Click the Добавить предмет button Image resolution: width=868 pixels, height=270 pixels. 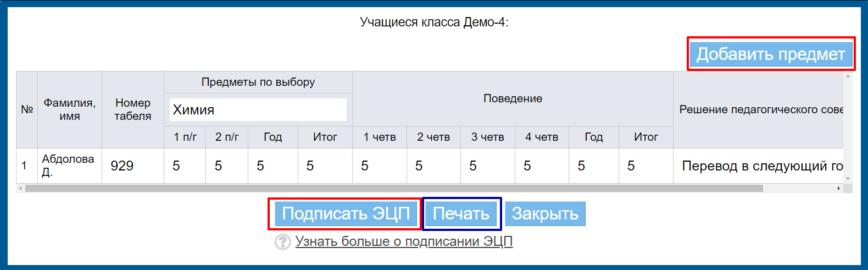[770, 54]
